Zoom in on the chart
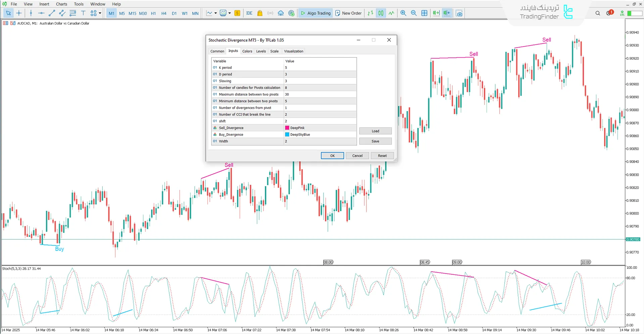This screenshot has width=644, height=334. pyautogui.click(x=403, y=13)
